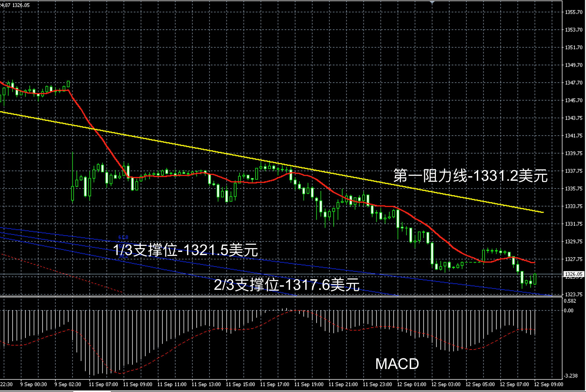Screen dimensions: 586x392
Task: Click the 1/3支撑位-1321.5美元 annotation
Action: point(185,250)
